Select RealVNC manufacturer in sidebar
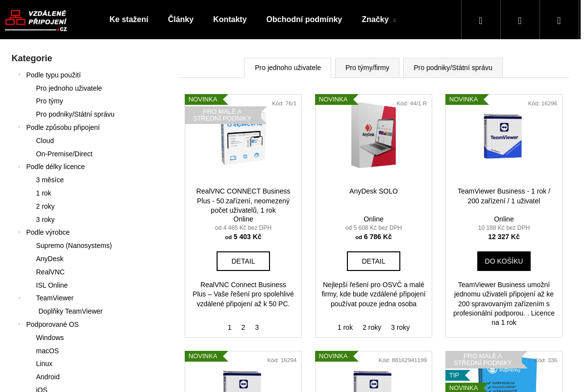Image resolution: width=588 pixels, height=392 pixels. 50,272
